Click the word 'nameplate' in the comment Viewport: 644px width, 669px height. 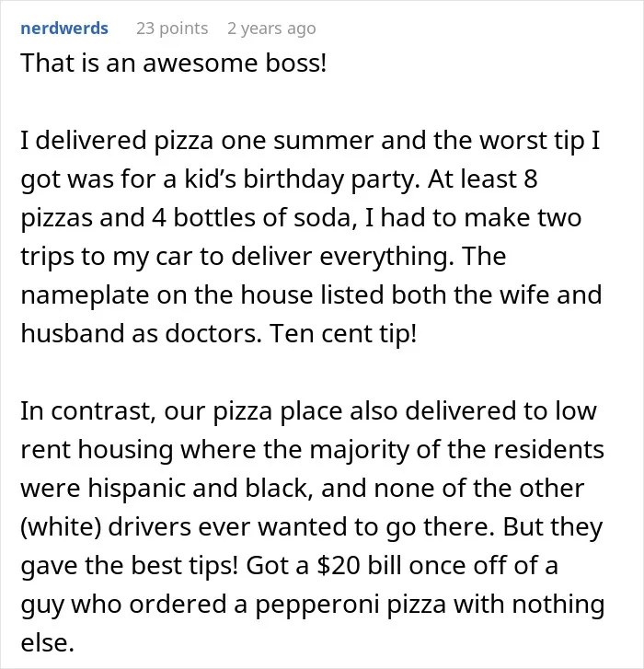pos(85,294)
